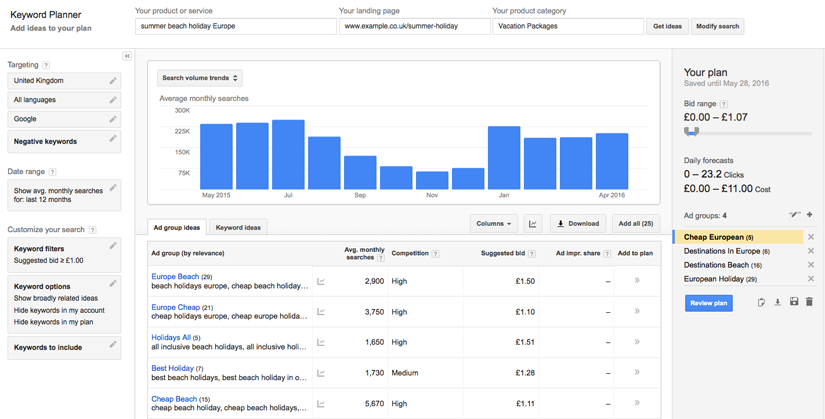
Task: Add new ad group plus icon
Action: pos(809,215)
